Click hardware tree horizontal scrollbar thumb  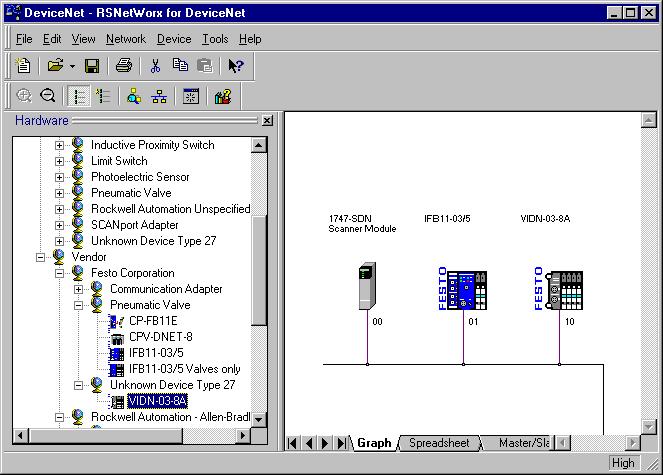(x=106, y=435)
